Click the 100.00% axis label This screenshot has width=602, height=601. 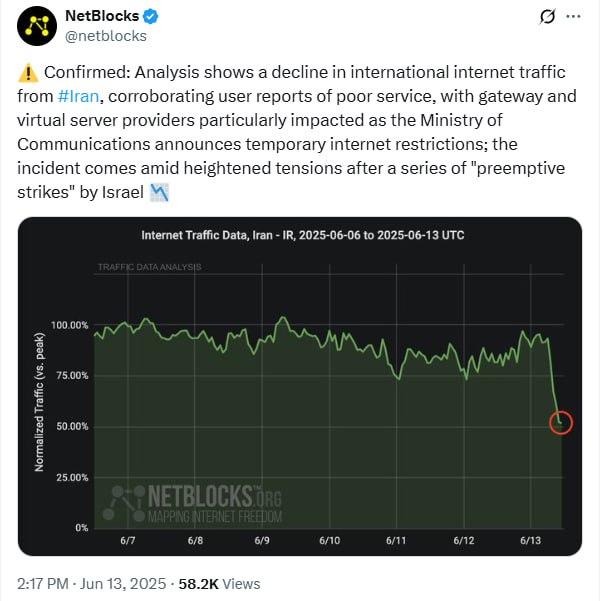coord(70,325)
